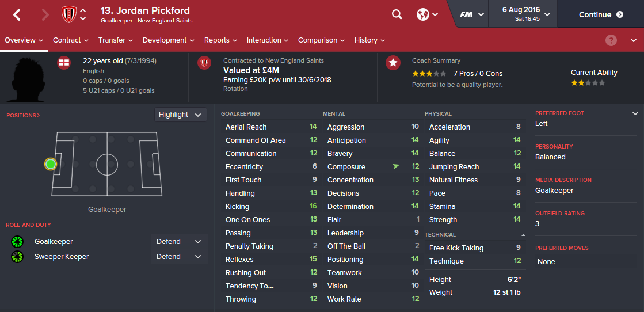Click the New England Saints club badge
Screen dimensions: 644x312
68,14
